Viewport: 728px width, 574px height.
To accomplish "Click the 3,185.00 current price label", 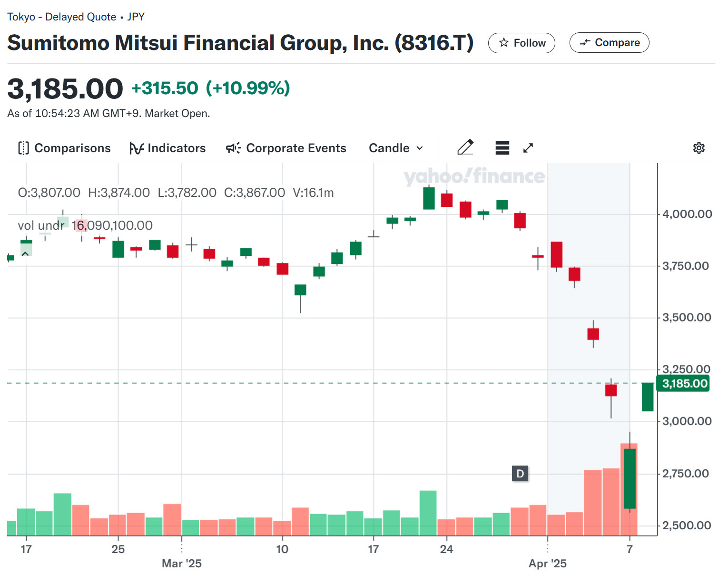I will 683,383.
